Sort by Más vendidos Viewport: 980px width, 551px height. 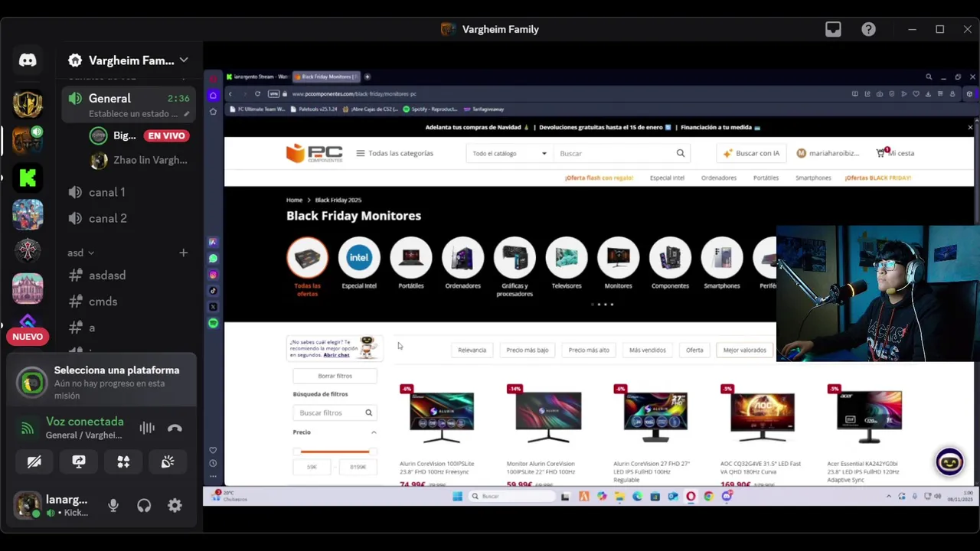click(x=647, y=350)
